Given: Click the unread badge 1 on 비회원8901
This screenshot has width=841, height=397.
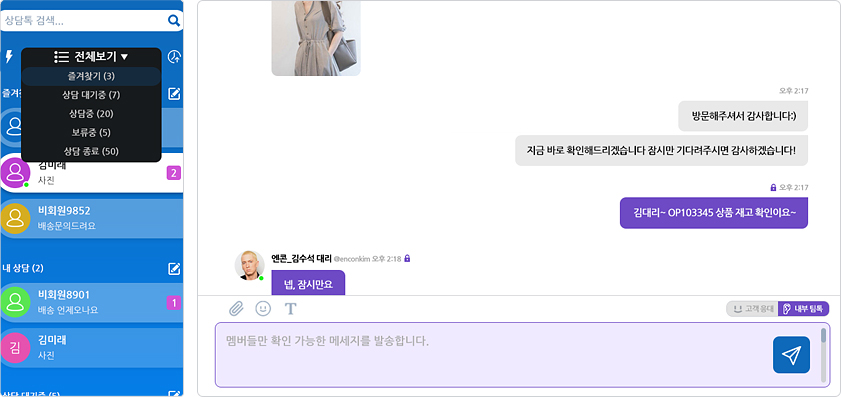Looking at the screenshot, I should [x=174, y=303].
